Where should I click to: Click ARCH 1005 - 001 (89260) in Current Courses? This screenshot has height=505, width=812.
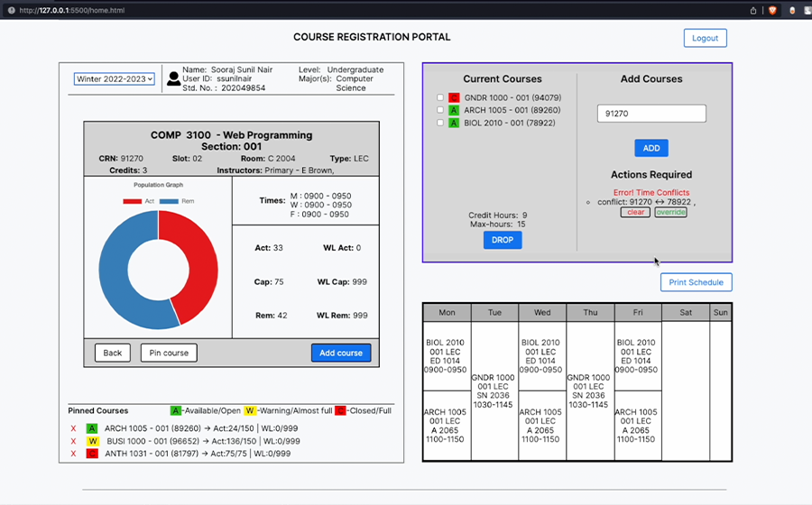(x=512, y=110)
